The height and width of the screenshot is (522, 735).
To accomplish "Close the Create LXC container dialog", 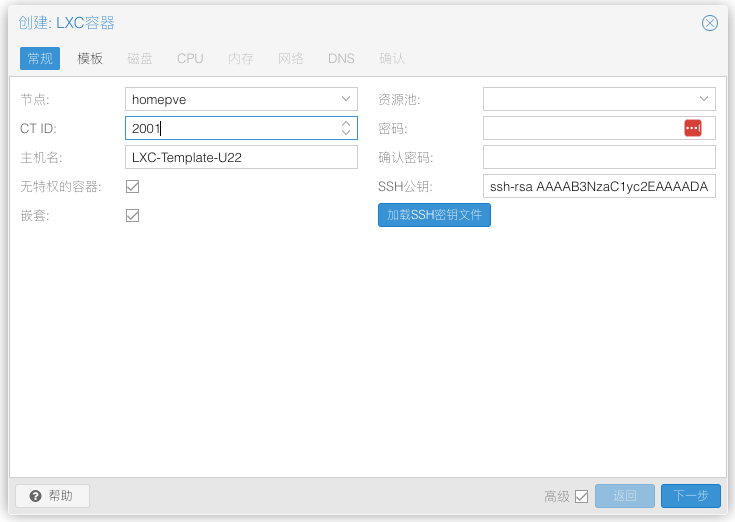I will click(x=710, y=23).
